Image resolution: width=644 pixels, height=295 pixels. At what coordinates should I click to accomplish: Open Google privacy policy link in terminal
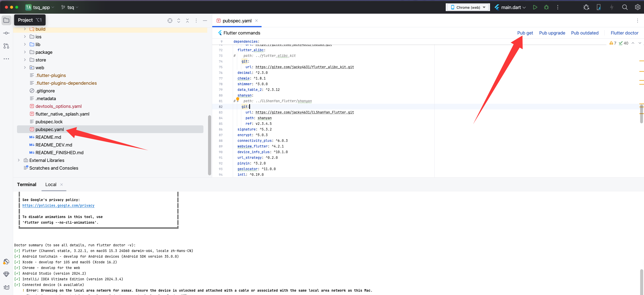pyautogui.click(x=58, y=205)
